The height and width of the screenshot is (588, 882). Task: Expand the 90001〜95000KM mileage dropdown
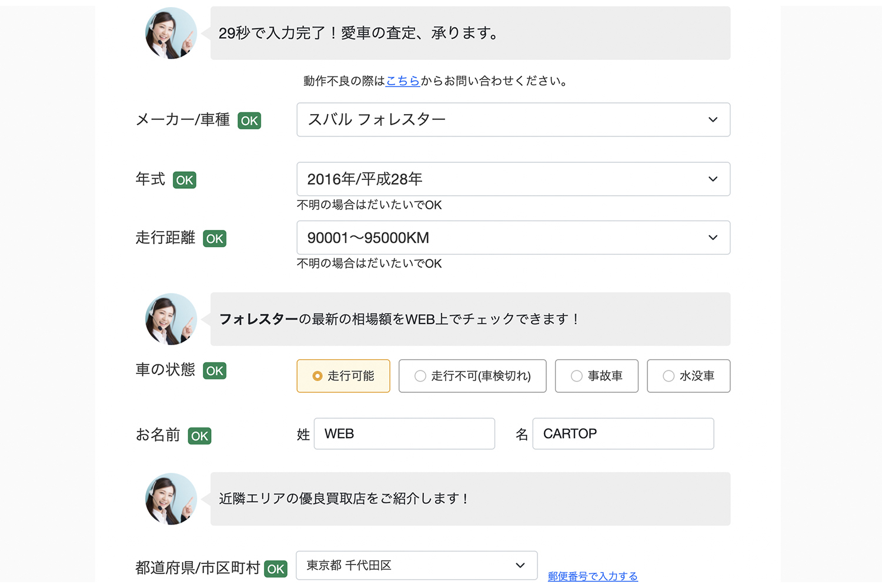tap(513, 238)
